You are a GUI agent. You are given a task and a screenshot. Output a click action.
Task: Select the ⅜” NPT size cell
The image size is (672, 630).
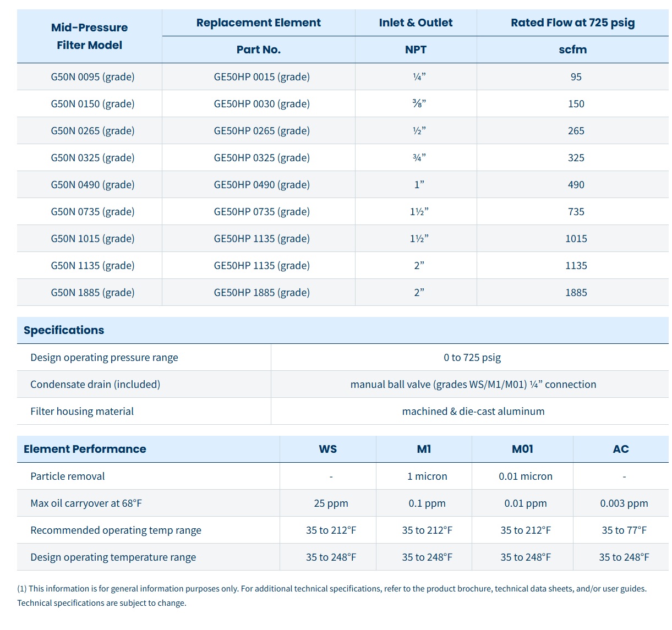click(x=419, y=104)
